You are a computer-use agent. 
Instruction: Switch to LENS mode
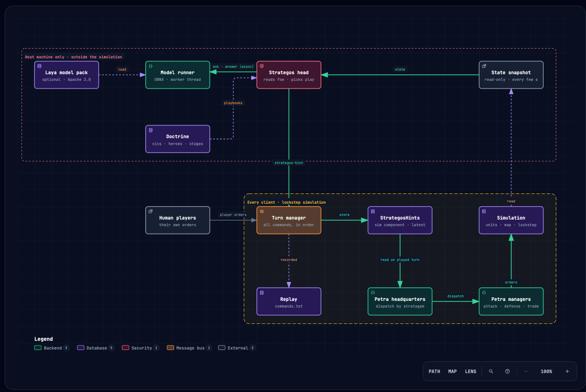470,372
